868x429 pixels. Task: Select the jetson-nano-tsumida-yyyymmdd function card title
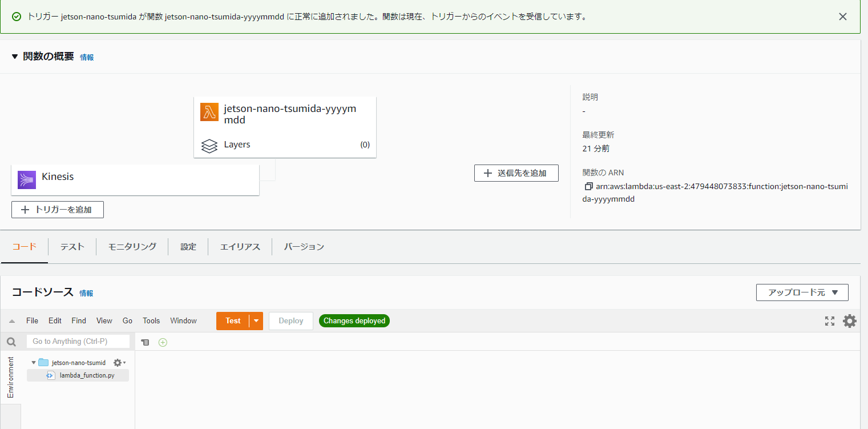(x=290, y=114)
